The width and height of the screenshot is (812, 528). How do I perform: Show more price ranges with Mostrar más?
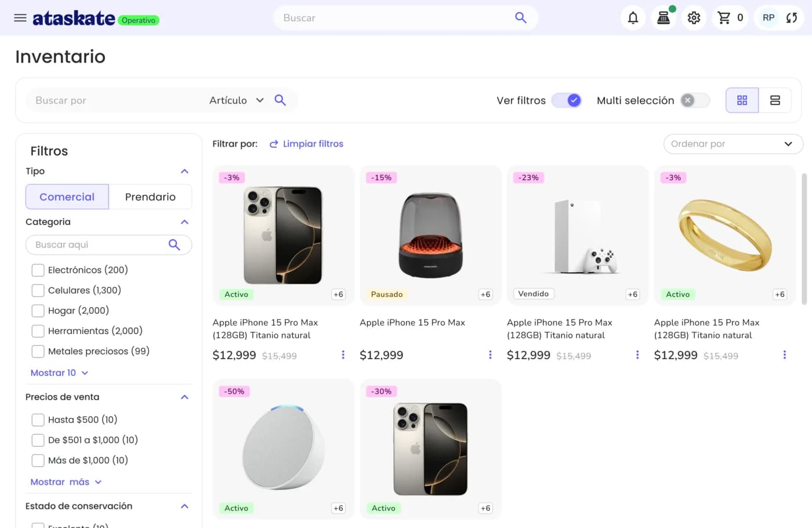tap(66, 482)
